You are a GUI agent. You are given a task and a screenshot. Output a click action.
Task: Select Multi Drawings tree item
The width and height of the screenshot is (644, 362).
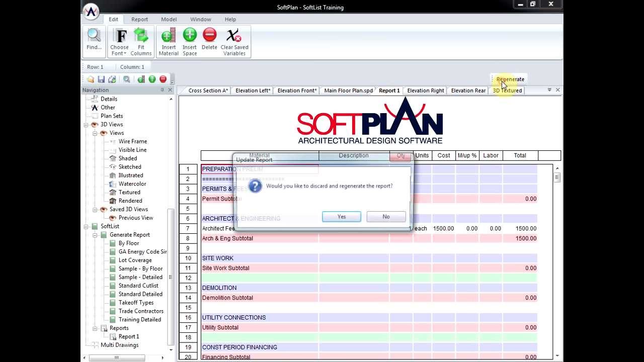[x=119, y=345]
